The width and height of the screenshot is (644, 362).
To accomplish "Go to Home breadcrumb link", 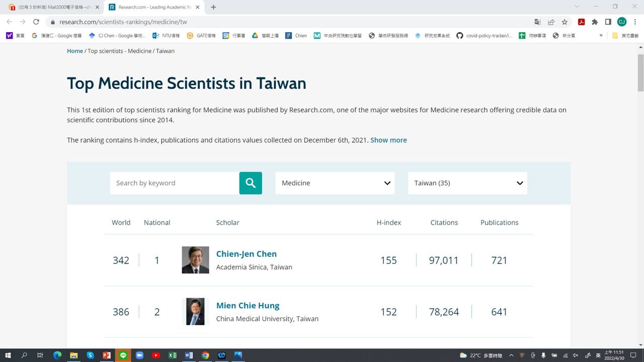I will click(x=75, y=51).
